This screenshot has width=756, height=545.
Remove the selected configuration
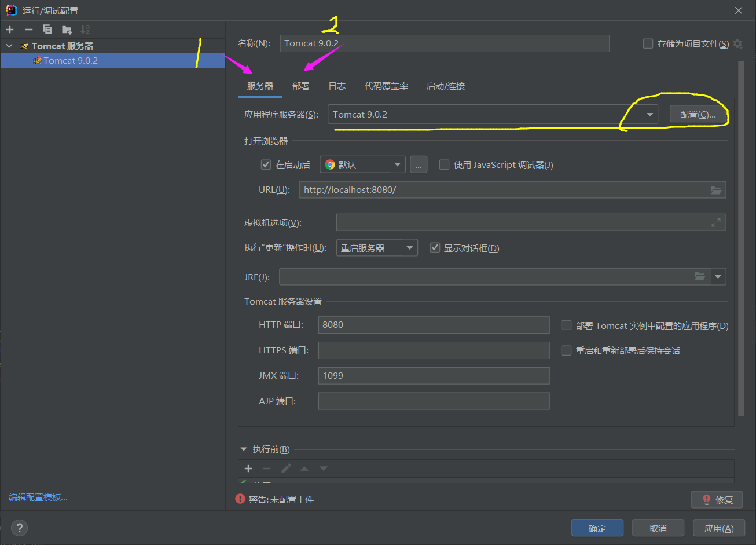coord(29,30)
